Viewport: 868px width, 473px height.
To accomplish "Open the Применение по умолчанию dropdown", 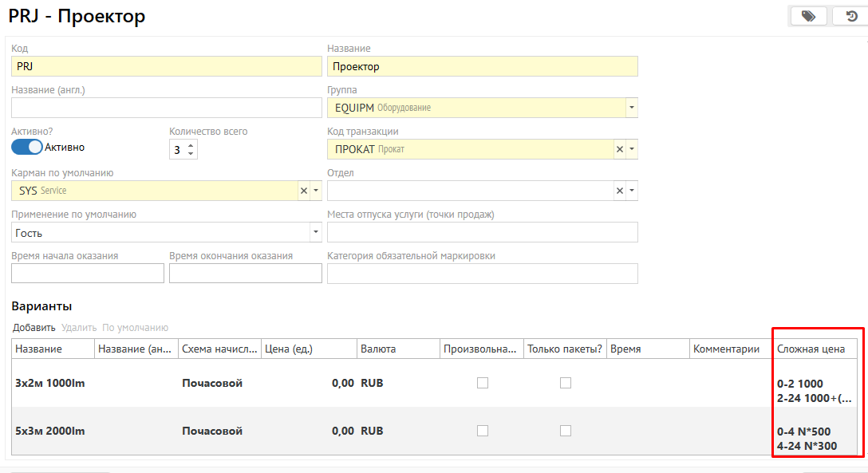I will (315, 232).
